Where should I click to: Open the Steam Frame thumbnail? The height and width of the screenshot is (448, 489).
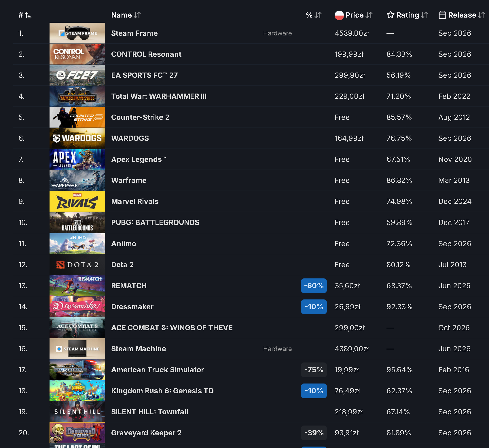pos(77,33)
